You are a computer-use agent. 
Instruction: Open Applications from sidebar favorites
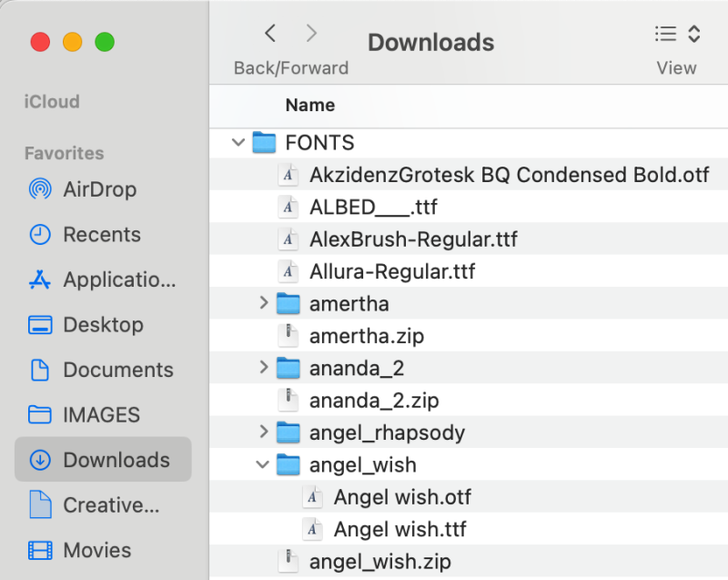coord(118,280)
